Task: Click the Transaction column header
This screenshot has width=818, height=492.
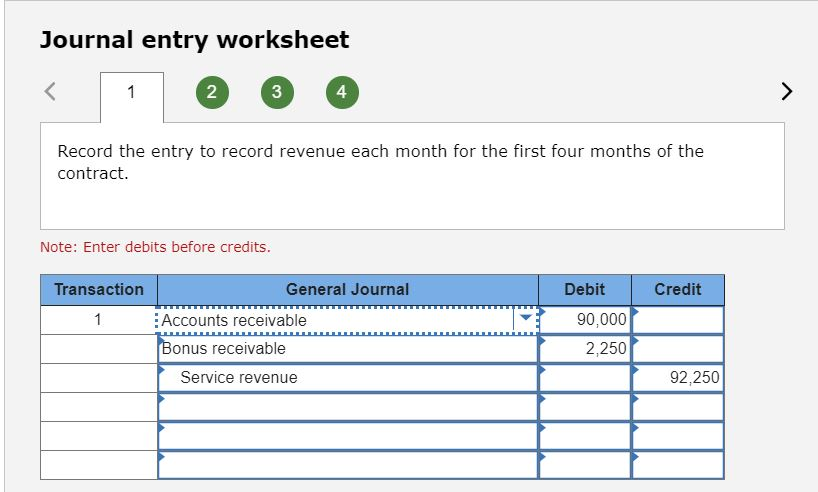Action: pos(99,290)
